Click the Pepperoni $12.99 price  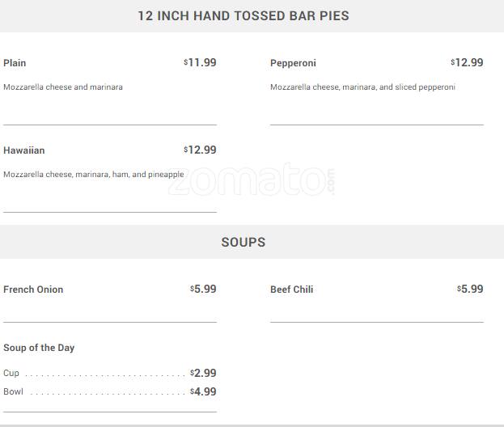(467, 62)
